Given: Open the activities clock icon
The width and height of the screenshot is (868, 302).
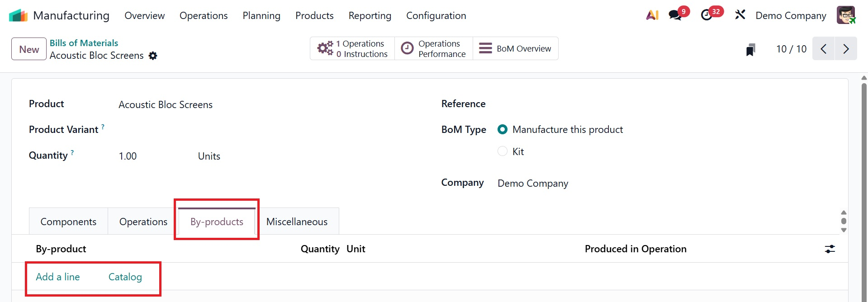Looking at the screenshot, I should coord(707,15).
